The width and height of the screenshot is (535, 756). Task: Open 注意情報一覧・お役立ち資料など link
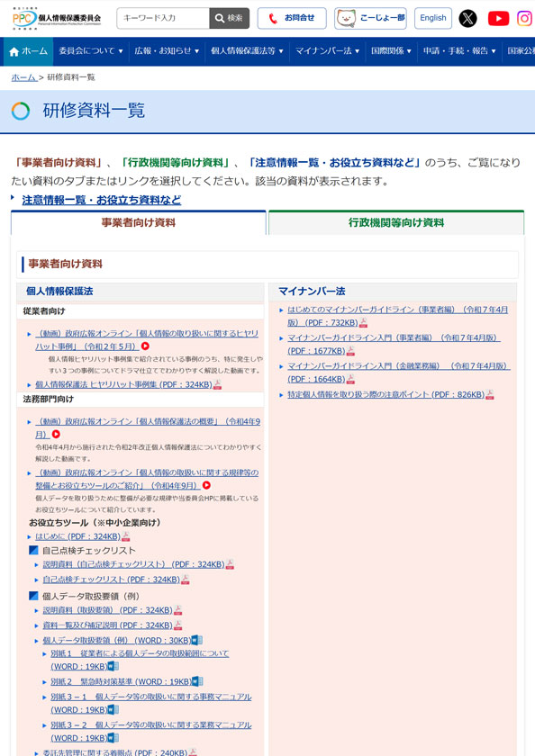point(101,200)
